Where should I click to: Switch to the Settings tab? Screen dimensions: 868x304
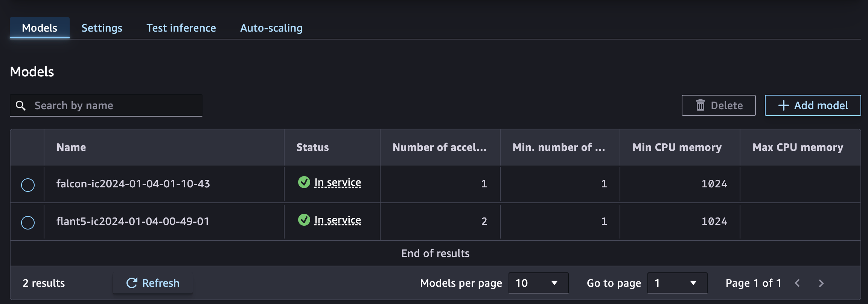point(102,28)
